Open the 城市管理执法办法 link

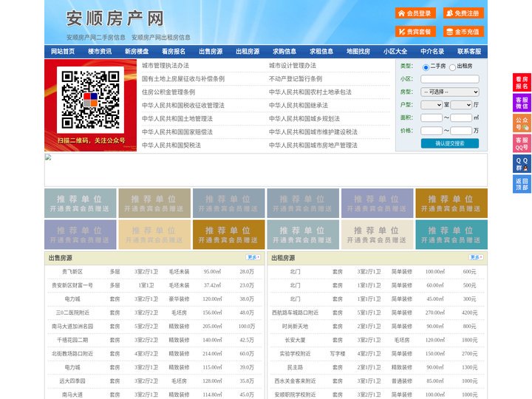[x=166, y=66]
